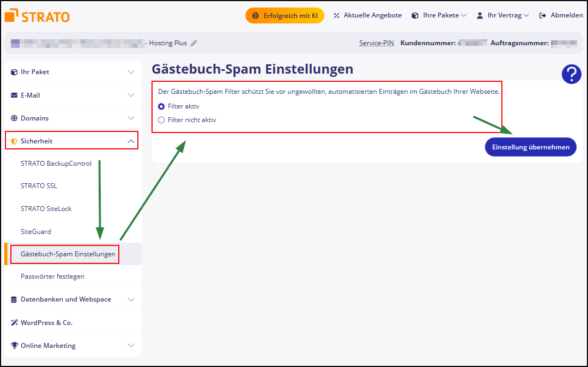The width and height of the screenshot is (588, 367).
Task: Select the Filter nicht aktiv radio button
Action: [x=161, y=119]
